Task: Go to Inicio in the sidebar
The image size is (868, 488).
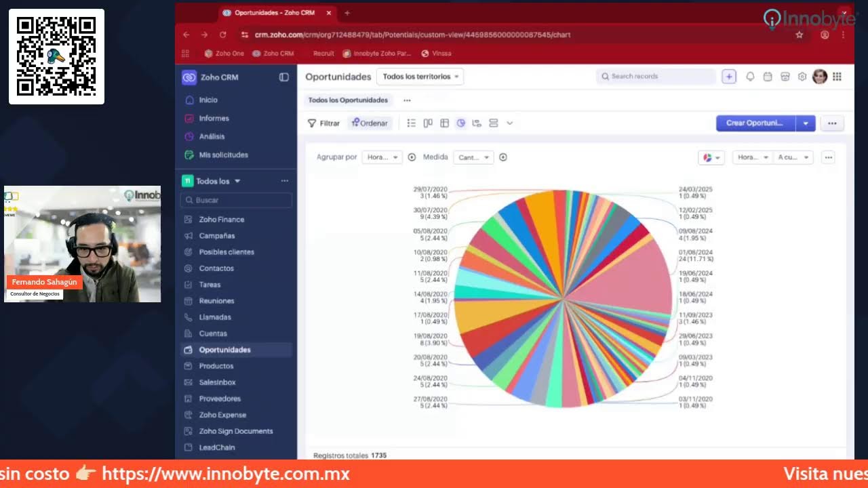Action: (x=208, y=100)
